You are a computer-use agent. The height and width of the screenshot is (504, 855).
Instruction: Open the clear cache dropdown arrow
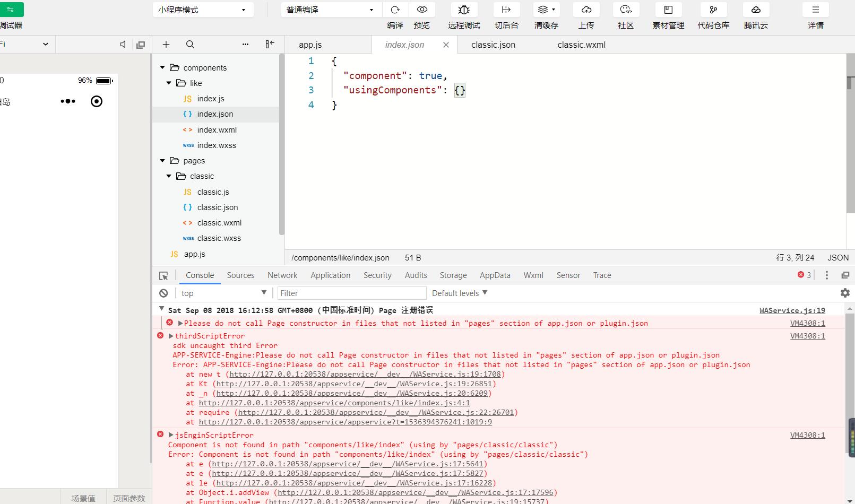(554, 10)
